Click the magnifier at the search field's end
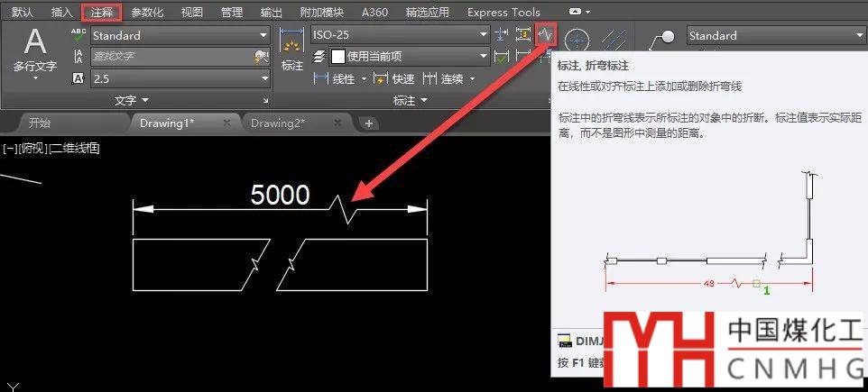This screenshot has height=392, width=868. click(262, 57)
